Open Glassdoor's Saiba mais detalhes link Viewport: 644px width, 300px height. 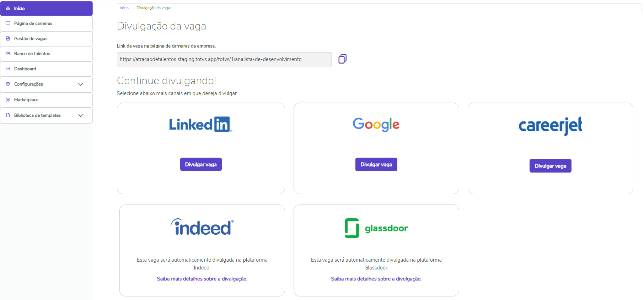point(376,279)
